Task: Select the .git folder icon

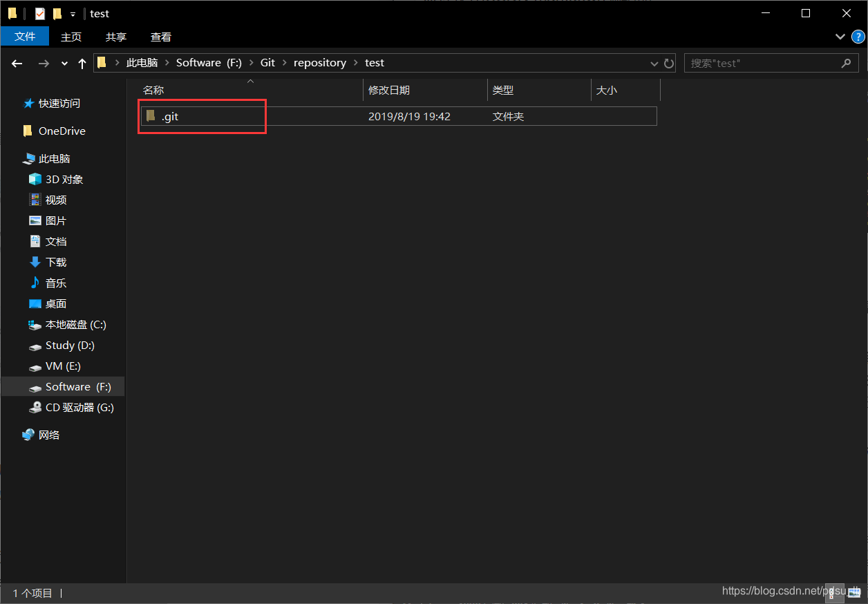Action: (x=151, y=115)
